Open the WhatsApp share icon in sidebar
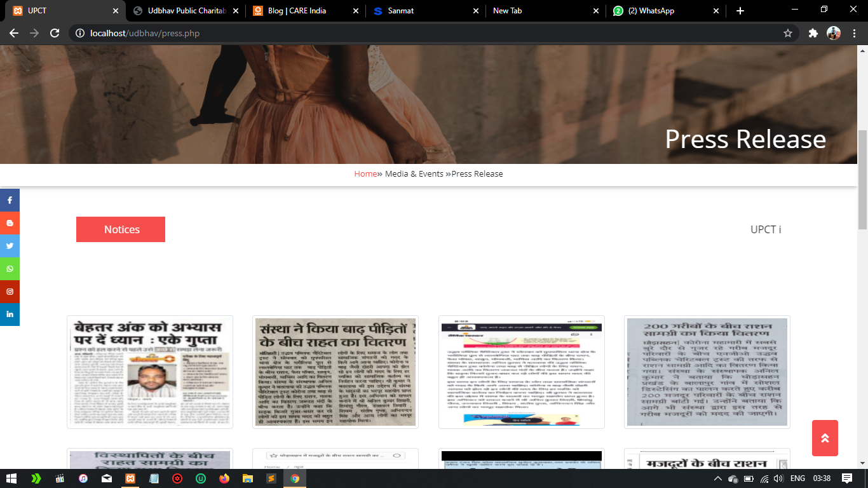 (x=10, y=269)
